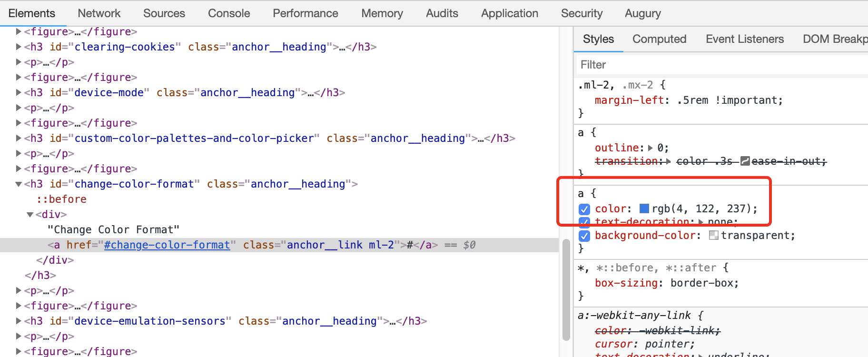Open the Event Listeners tab
Screen dimensions: 868x357
coord(744,39)
